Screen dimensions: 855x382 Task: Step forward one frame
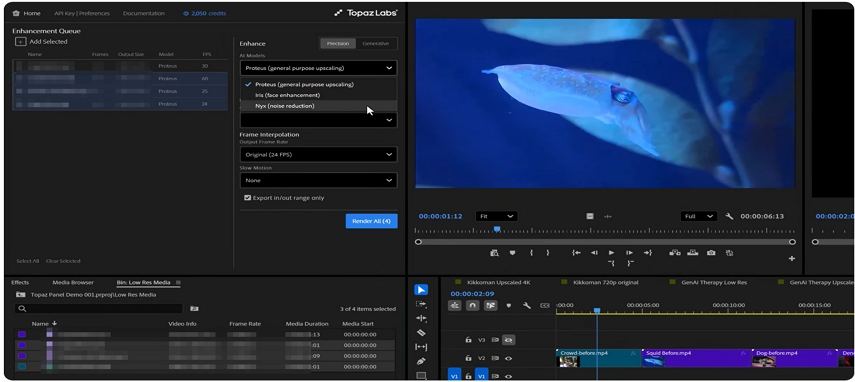pos(629,252)
